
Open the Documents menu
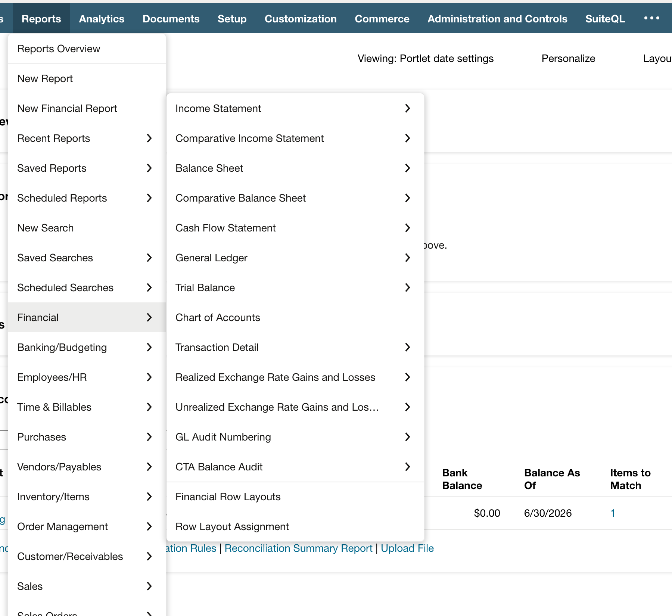(x=171, y=19)
